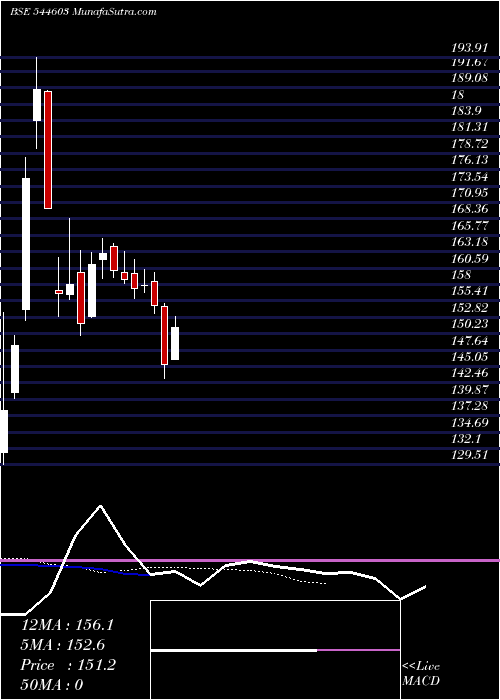Click the tallest red candlestick near 189
500x700 pixels.
click(x=48, y=150)
